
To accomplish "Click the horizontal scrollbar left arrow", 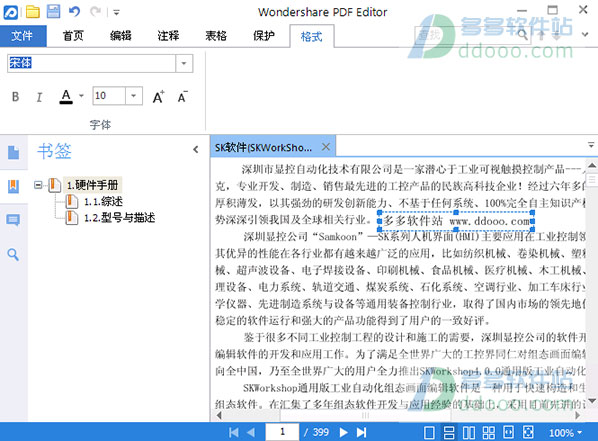I will 219,415.
